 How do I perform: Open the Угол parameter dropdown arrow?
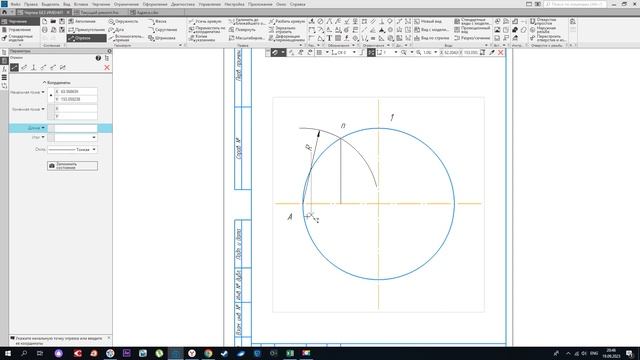point(43,137)
